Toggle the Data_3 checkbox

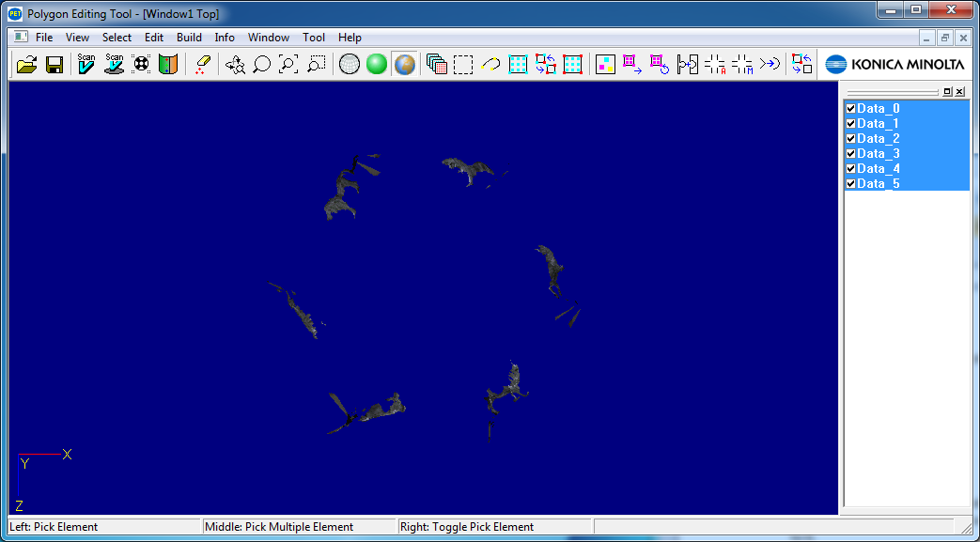tap(850, 153)
